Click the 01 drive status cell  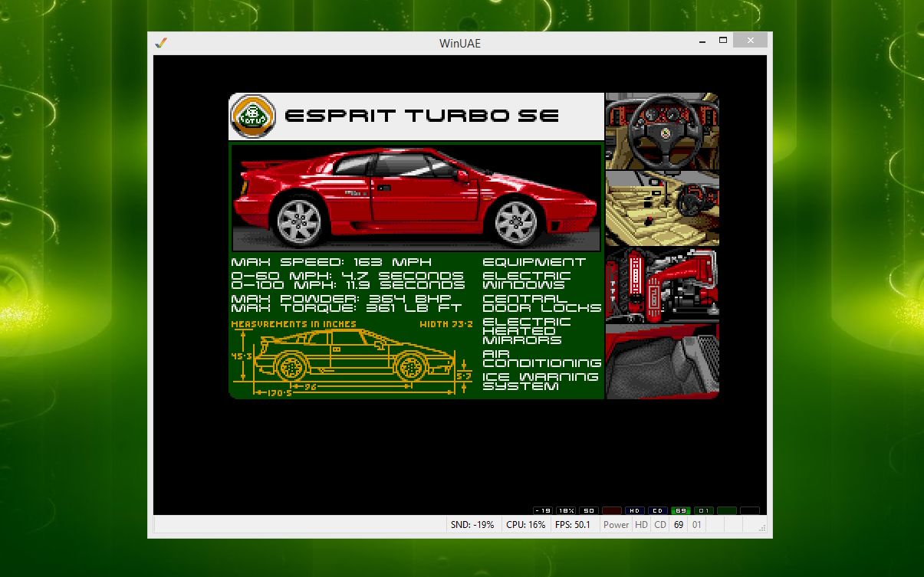697,525
